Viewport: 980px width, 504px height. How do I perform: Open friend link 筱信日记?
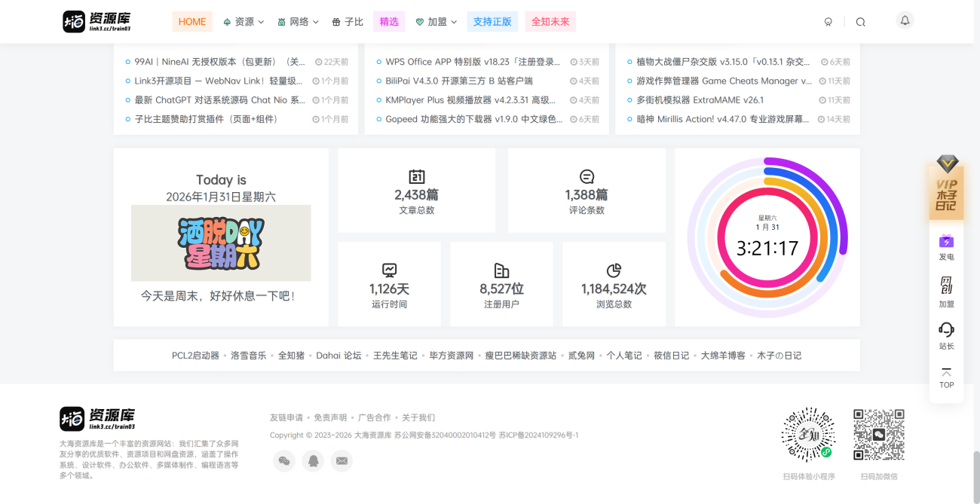pos(671,356)
